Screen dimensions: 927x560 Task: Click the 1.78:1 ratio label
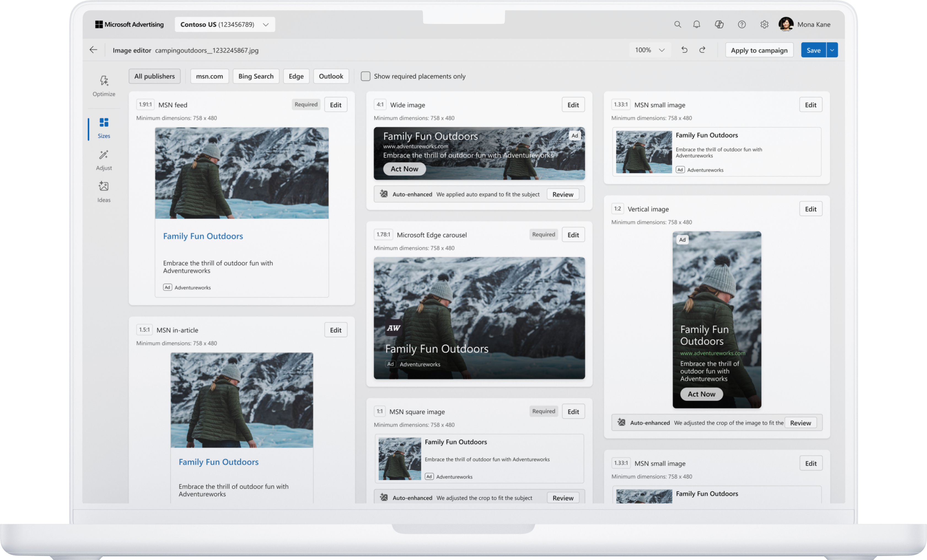tap(383, 234)
